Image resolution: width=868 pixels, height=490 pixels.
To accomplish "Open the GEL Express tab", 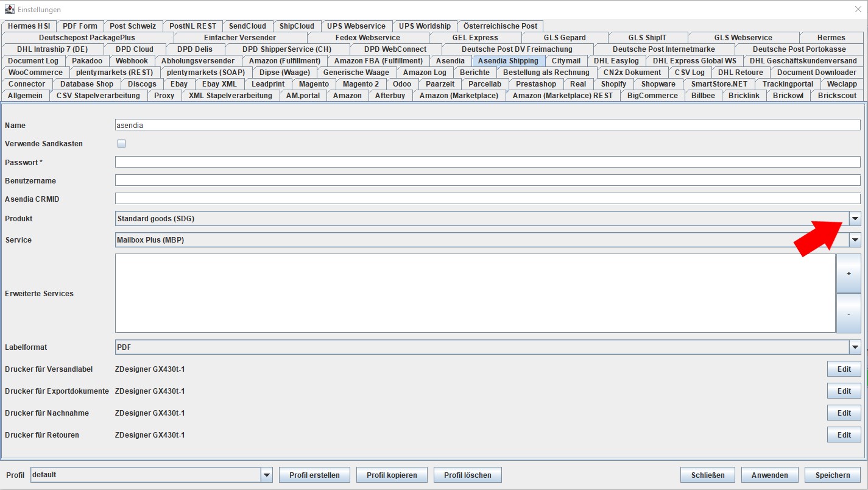I will [475, 38].
